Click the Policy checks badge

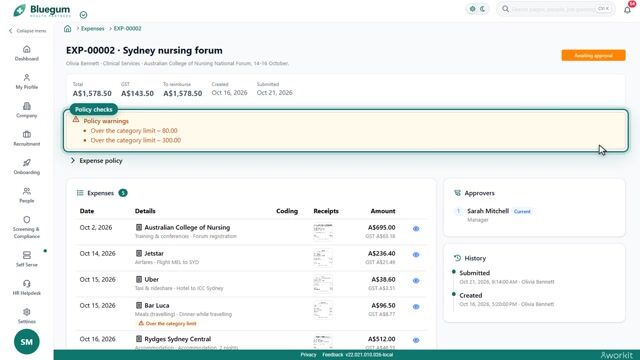(x=93, y=109)
